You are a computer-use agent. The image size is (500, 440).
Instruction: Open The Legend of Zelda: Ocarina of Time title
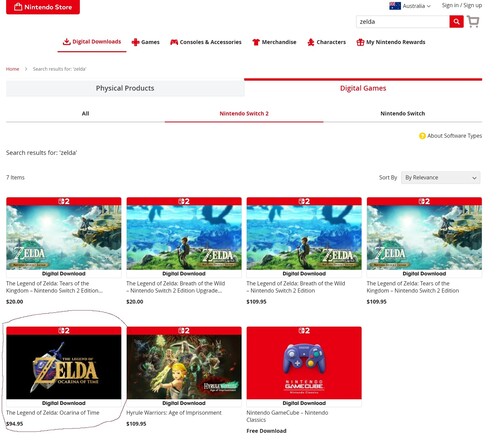(53, 413)
